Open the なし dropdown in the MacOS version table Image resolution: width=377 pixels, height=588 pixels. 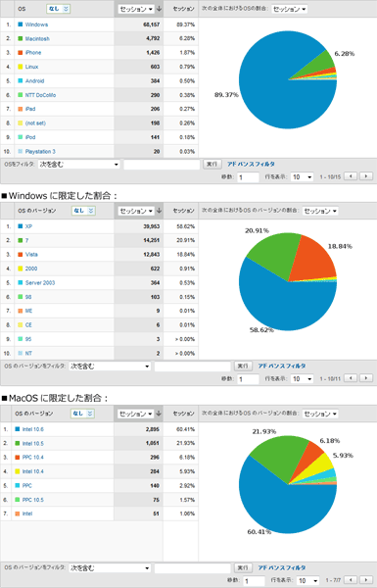click(x=83, y=414)
